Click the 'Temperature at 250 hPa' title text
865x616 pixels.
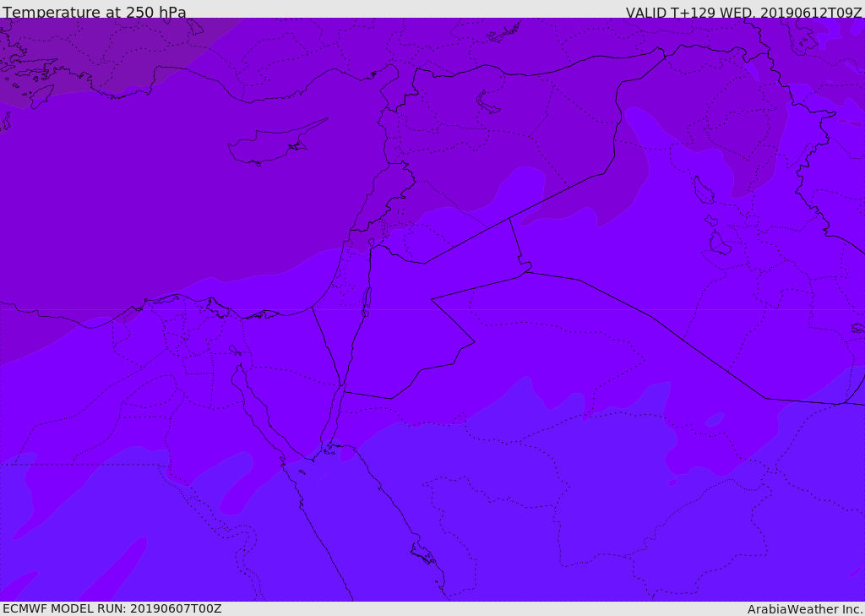point(95,12)
